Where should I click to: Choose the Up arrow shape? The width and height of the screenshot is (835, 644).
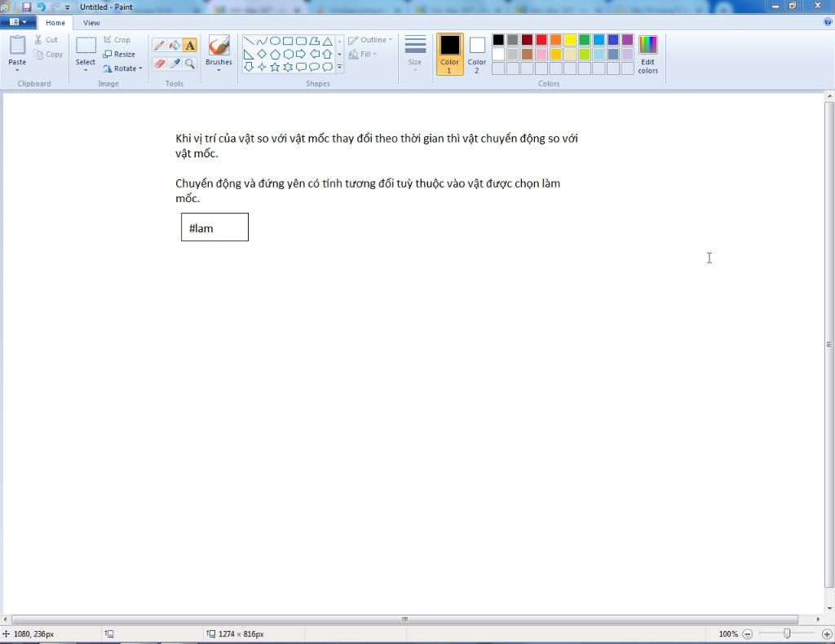pos(327,54)
